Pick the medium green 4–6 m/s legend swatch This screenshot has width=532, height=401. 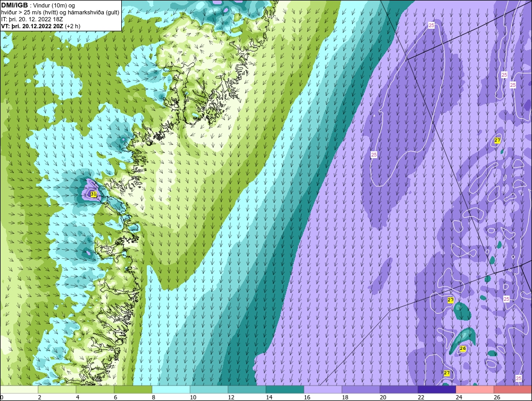[x=95, y=389]
